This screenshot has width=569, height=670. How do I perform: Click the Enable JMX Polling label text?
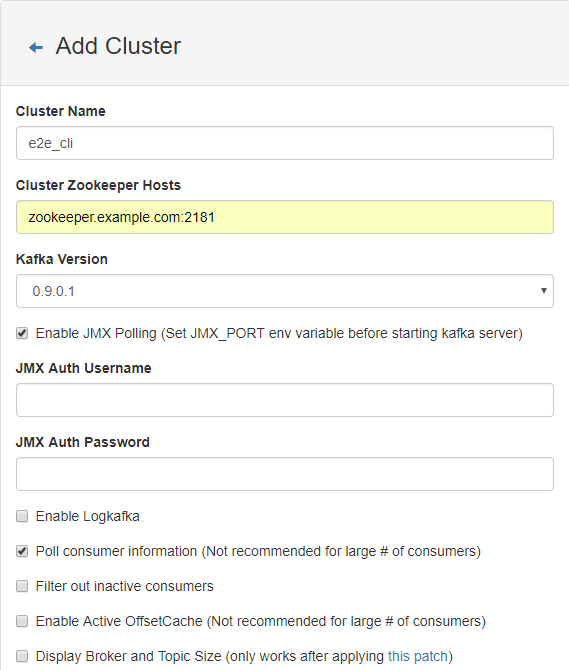[x=279, y=333]
